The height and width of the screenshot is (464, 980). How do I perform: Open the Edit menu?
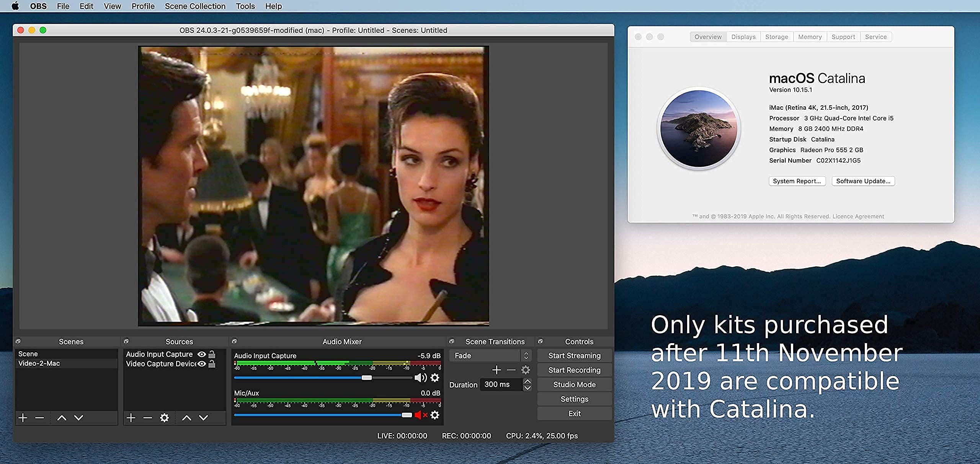coord(87,6)
